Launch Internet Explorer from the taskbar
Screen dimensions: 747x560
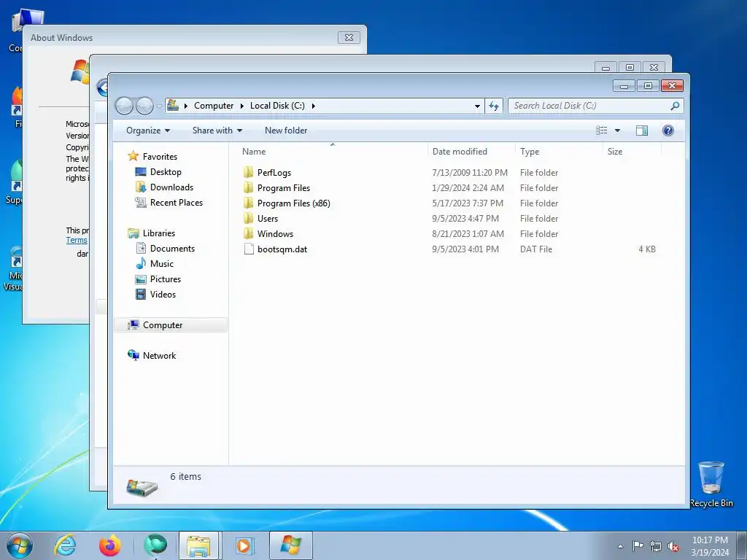(x=65, y=545)
